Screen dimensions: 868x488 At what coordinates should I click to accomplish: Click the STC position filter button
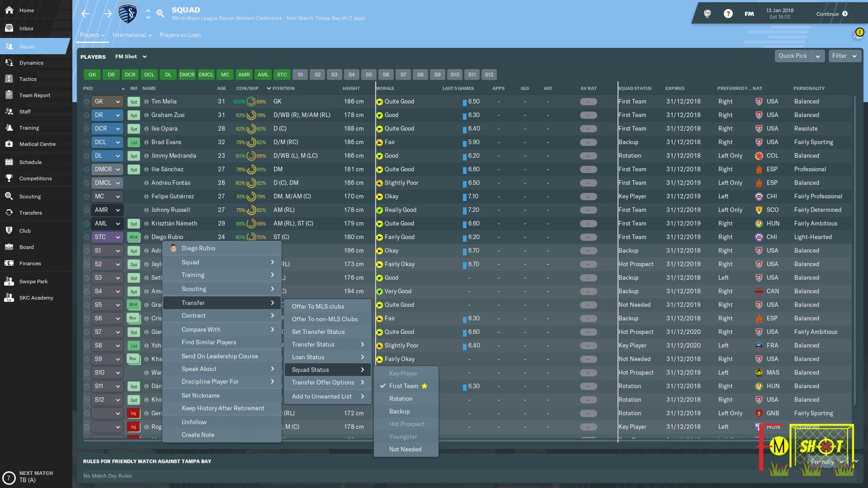pyautogui.click(x=282, y=75)
